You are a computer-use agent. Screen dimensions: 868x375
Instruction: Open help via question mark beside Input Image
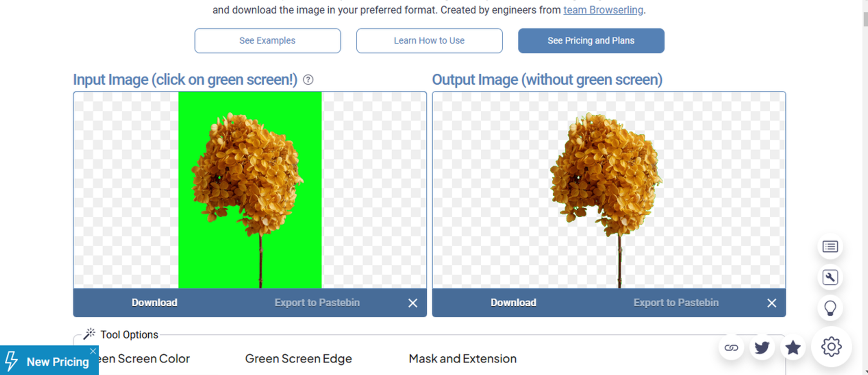point(308,80)
